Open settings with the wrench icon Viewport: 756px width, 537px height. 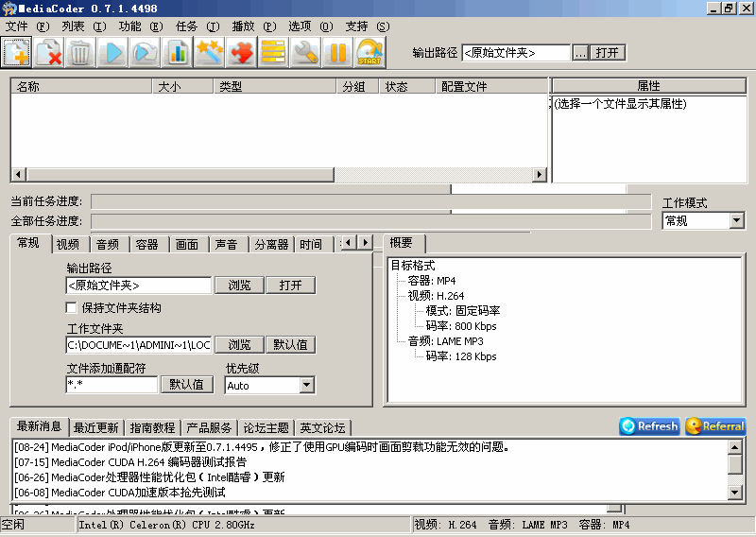305,52
